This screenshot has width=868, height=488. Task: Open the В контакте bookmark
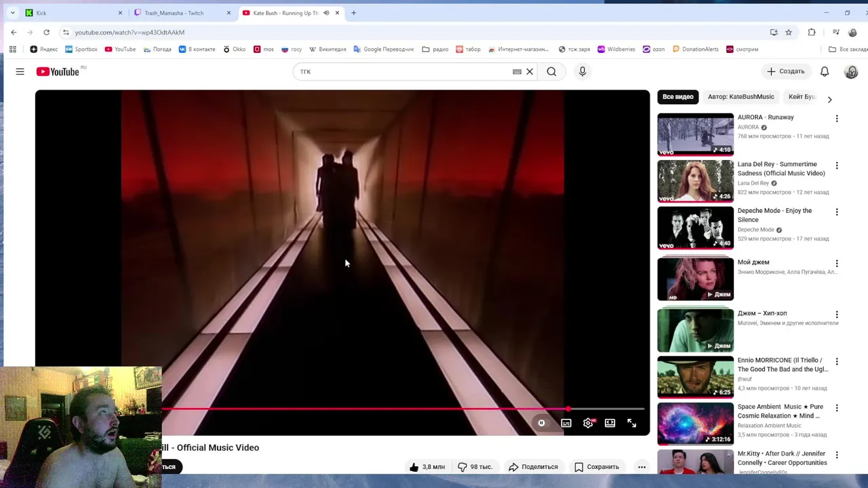[197, 49]
